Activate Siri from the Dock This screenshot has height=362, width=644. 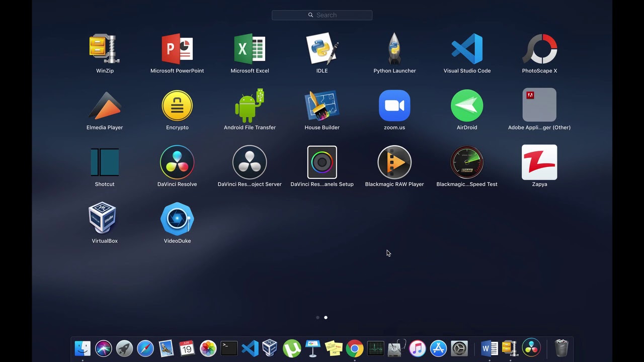pos(104,348)
